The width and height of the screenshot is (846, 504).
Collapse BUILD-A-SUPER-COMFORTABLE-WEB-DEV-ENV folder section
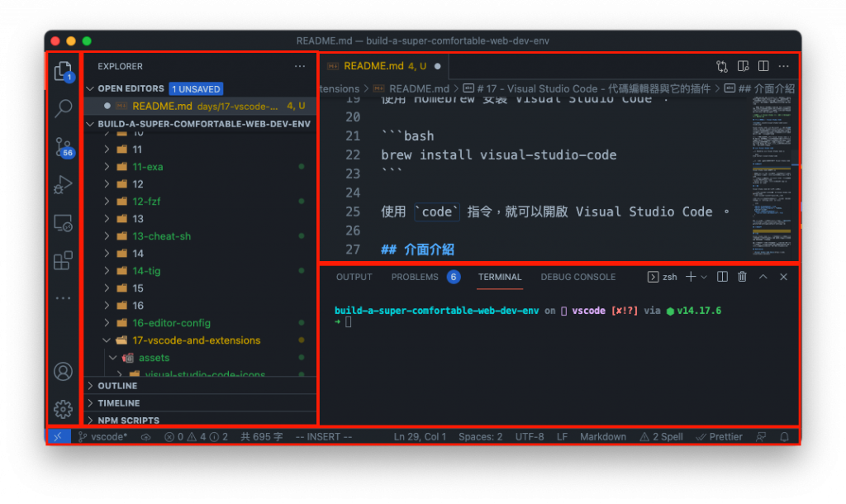[x=90, y=124]
